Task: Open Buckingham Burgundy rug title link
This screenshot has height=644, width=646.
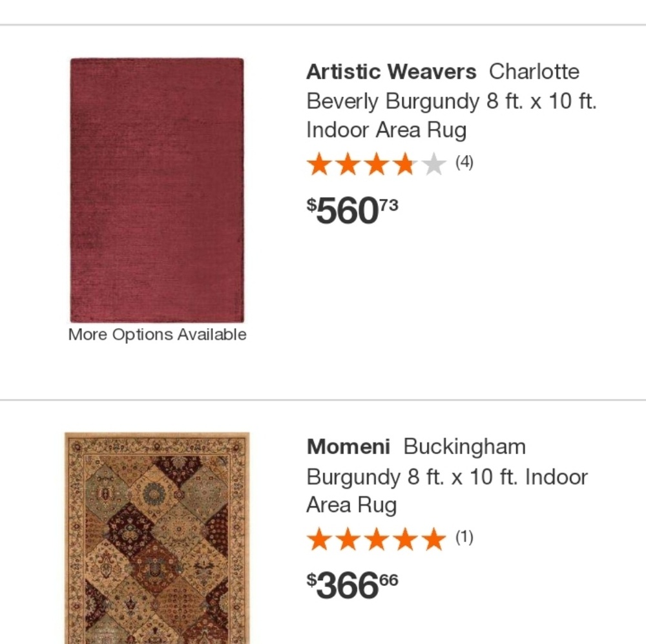Action: coord(447,476)
